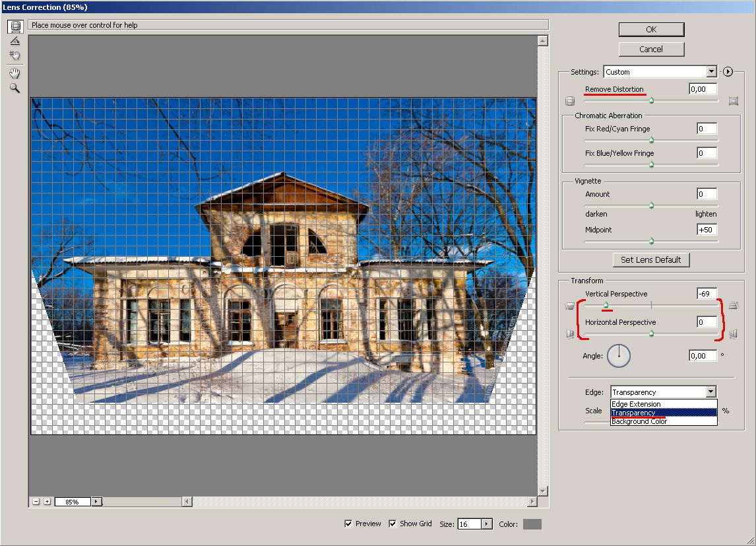Viewport: 756px width, 546px height.
Task: Open the zoom percentage popup arrow
Action: (96, 502)
